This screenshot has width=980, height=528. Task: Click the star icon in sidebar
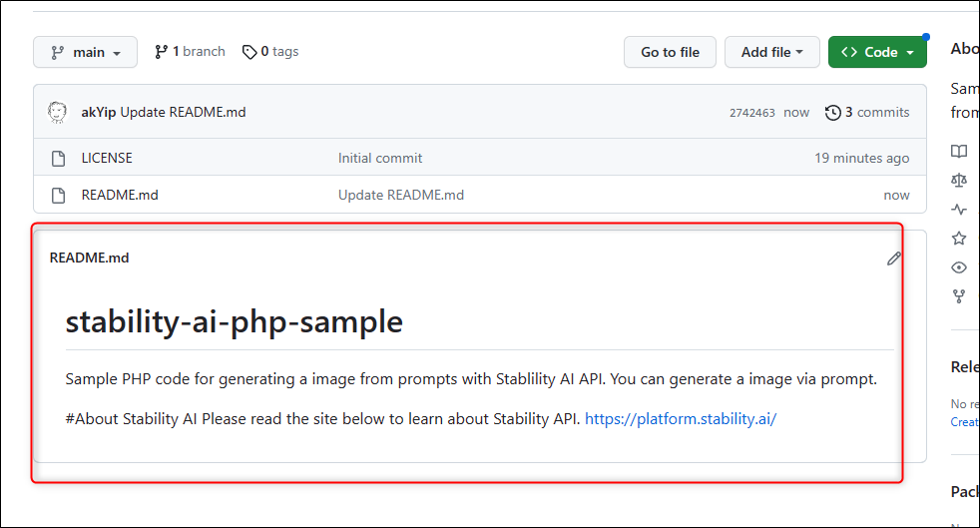[959, 239]
